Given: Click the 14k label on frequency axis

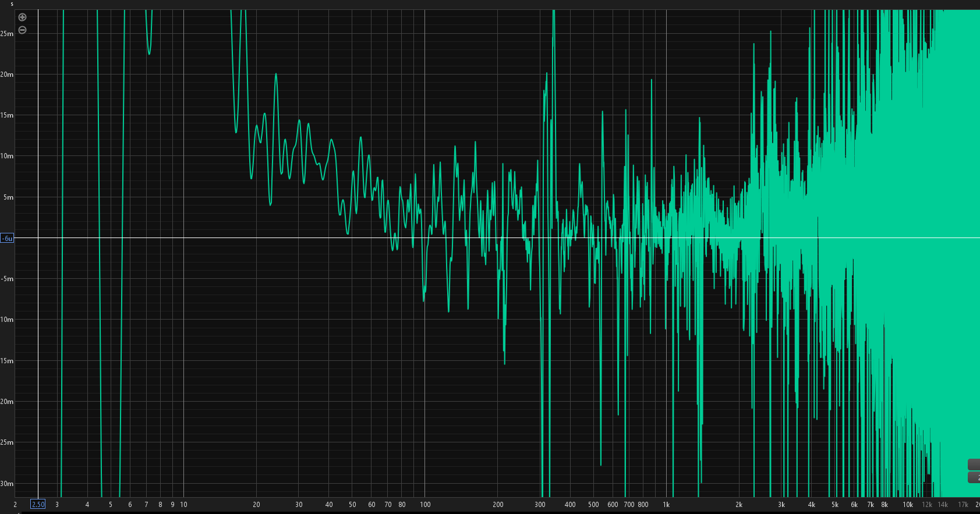Looking at the screenshot, I should pyautogui.click(x=943, y=505).
